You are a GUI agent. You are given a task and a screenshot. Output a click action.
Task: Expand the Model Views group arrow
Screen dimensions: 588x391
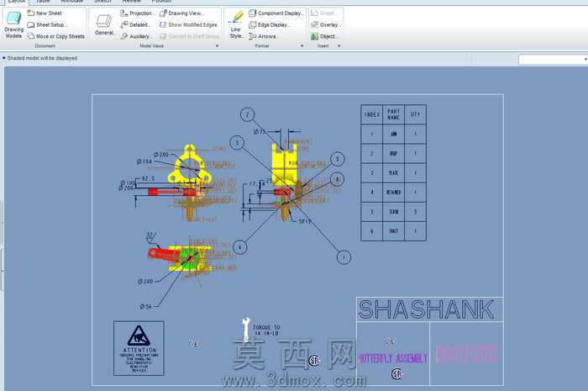coord(217,45)
